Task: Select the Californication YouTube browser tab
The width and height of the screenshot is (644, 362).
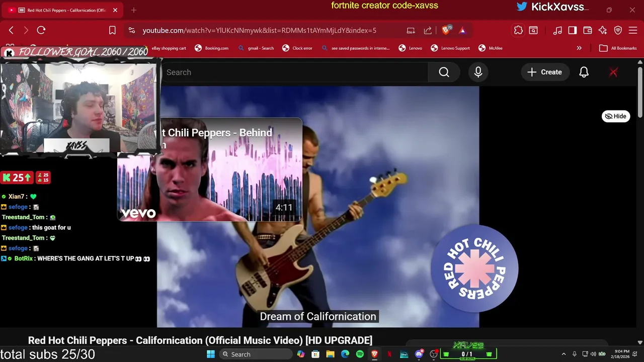Action: point(63,10)
